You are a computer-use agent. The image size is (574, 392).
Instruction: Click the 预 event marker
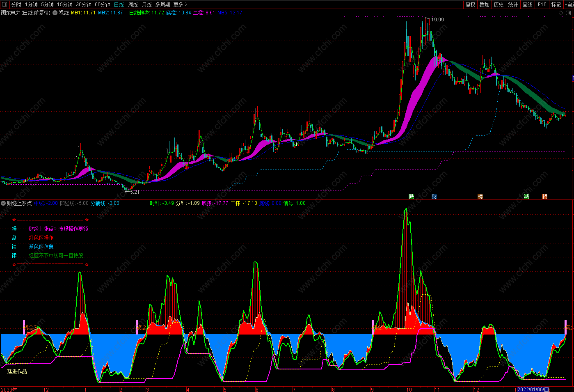[544, 196]
